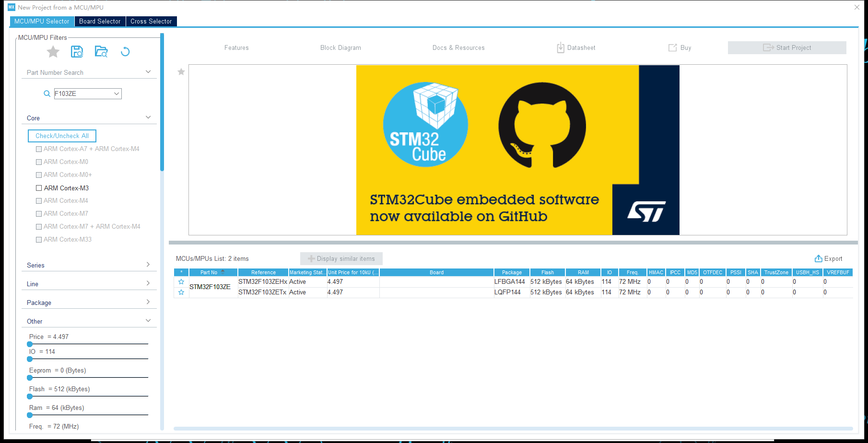The width and height of the screenshot is (868, 443).
Task: Expand the Line filter section
Action: pyautogui.click(x=148, y=283)
